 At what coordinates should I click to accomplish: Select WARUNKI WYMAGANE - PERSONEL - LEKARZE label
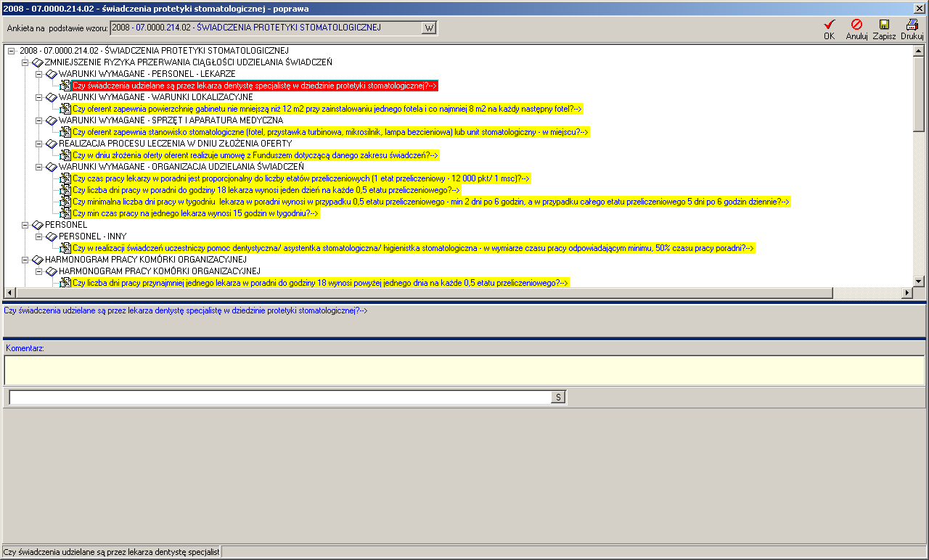(147, 74)
